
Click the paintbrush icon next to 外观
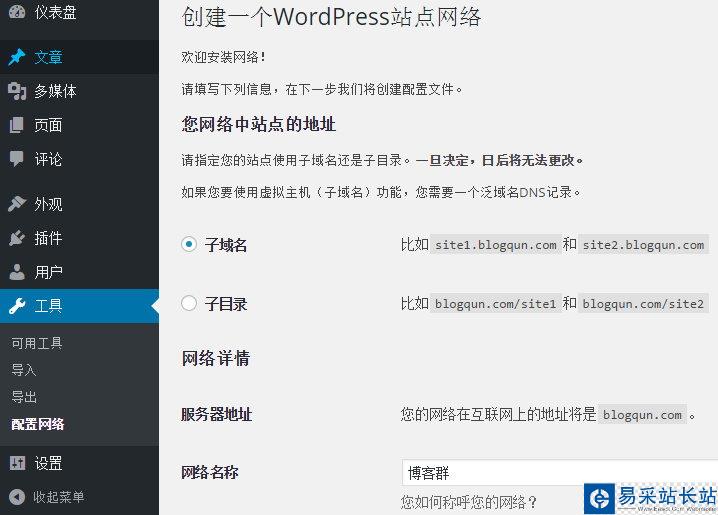(x=17, y=204)
